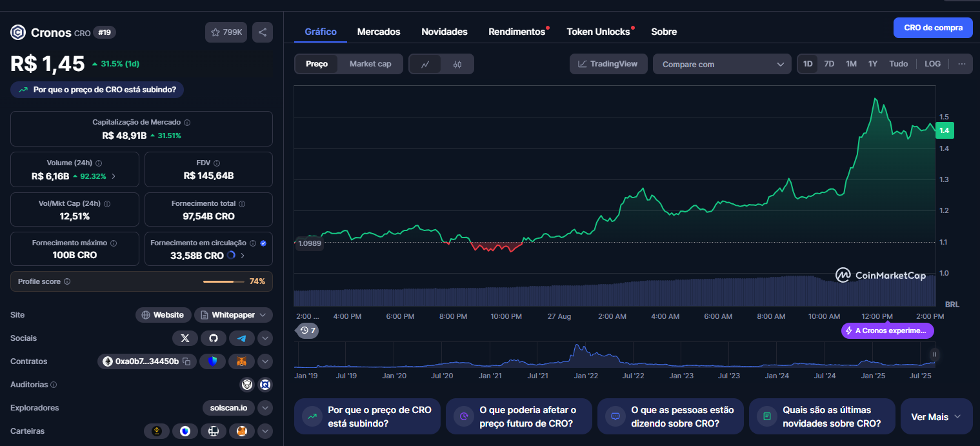
Task: Click 'O que poderia afetar o preço futuro' card
Action: click(x=519, y=417)
